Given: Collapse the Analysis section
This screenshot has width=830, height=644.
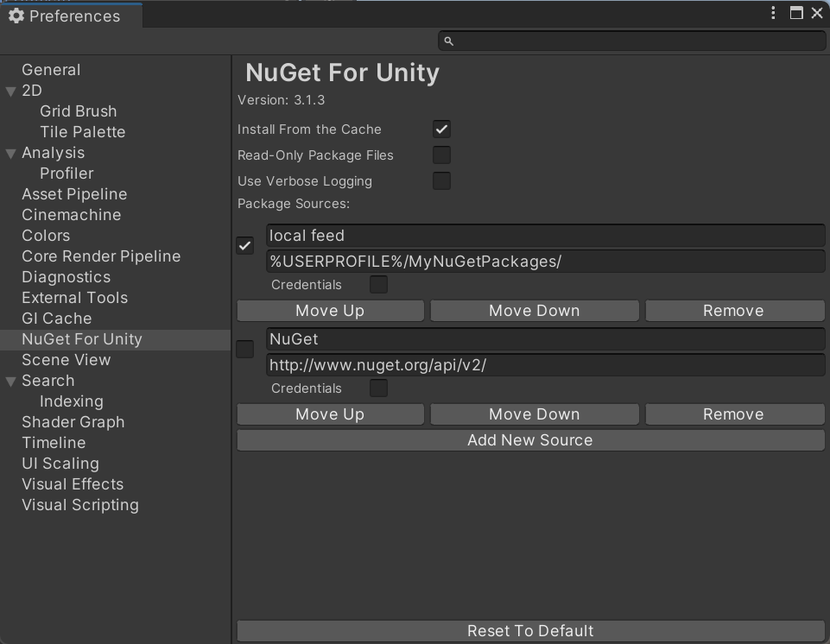Looking at the screenshot, I should pos(10,153).
